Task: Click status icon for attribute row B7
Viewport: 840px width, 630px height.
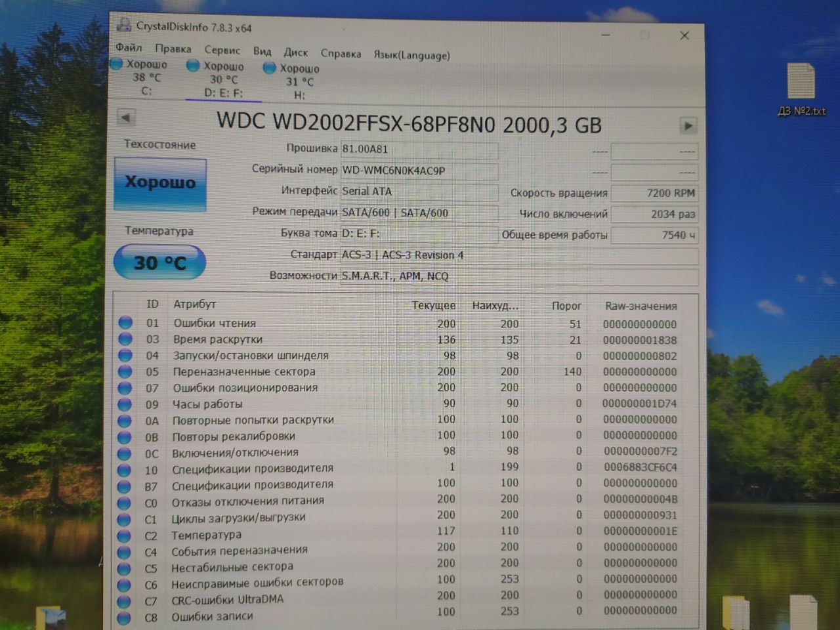Action: coord(124,486)
